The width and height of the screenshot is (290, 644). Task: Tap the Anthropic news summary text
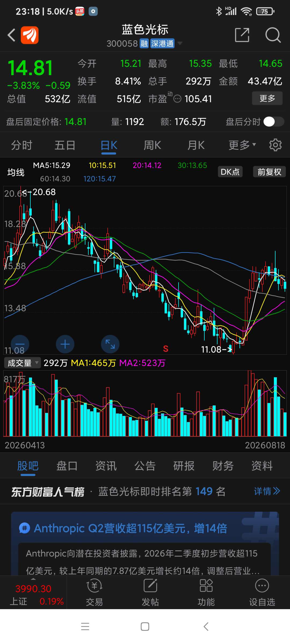pos(142,562)
